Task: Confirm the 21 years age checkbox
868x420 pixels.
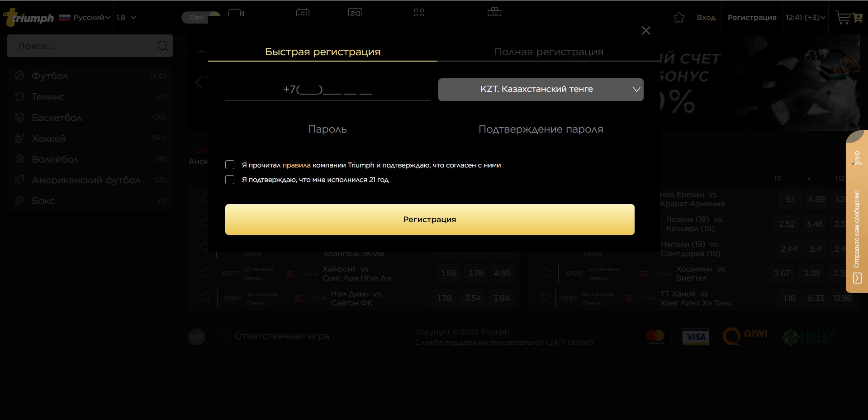Action: (230, 180)
